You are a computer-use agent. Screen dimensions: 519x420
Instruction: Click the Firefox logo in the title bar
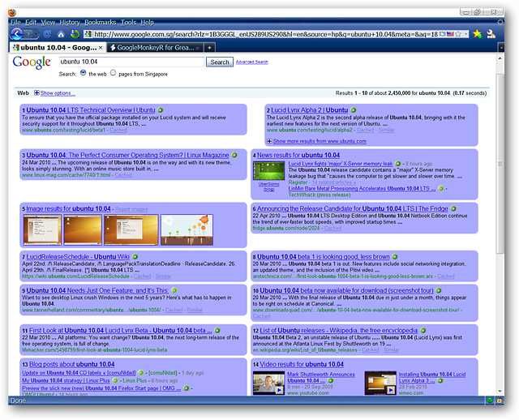[x=12, y=13]
